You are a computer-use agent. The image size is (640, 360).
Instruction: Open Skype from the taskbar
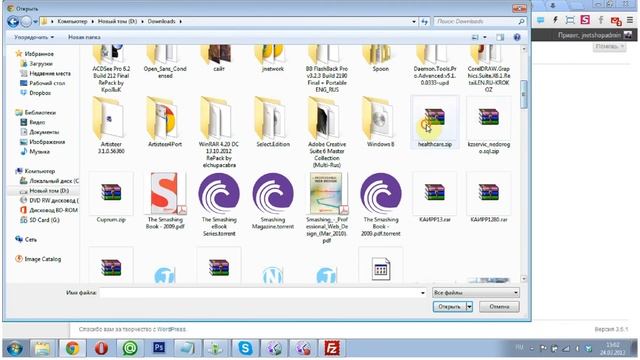[245, 349]
